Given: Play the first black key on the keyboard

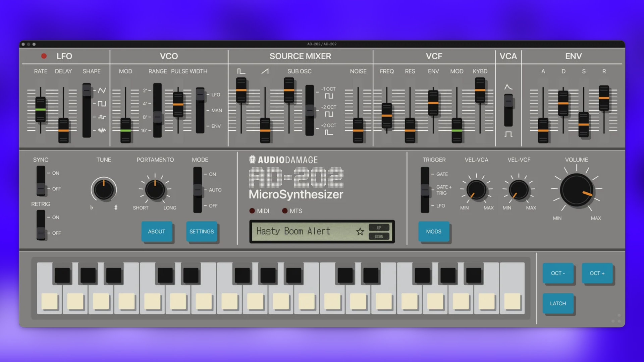Looking at the screenshot, I should click(x=62, y=276).
